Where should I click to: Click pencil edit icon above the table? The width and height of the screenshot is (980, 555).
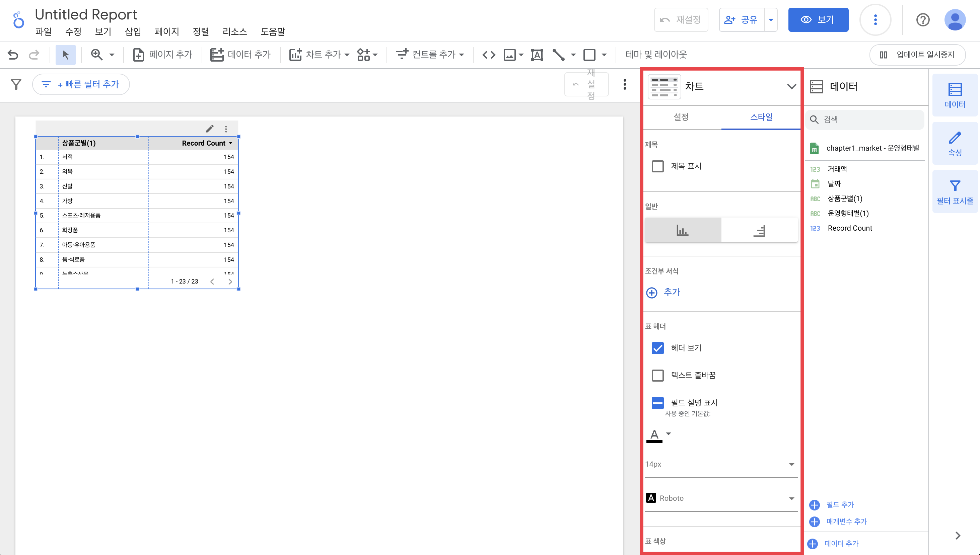[x=210, y=129]
